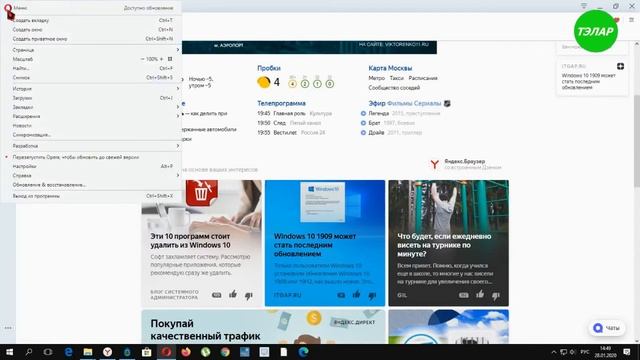
Task: Select 'Новости' menu entry
Action: pos(91,126)
